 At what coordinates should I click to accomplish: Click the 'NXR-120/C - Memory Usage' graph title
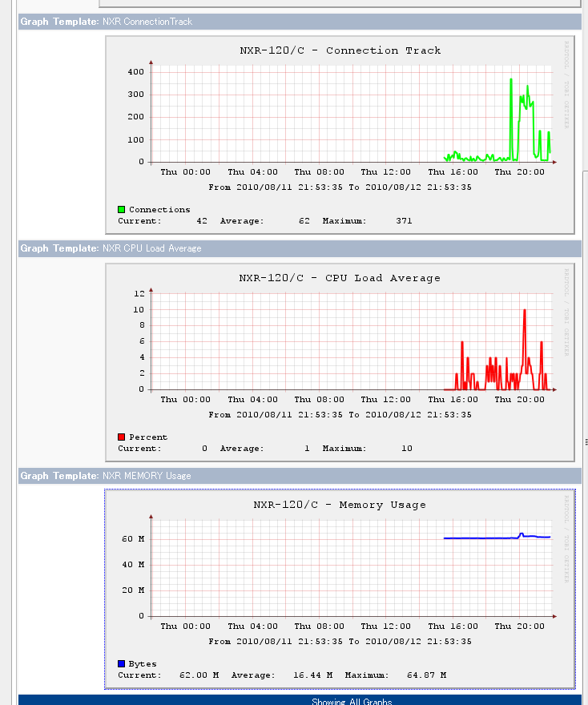coord(340,505)
